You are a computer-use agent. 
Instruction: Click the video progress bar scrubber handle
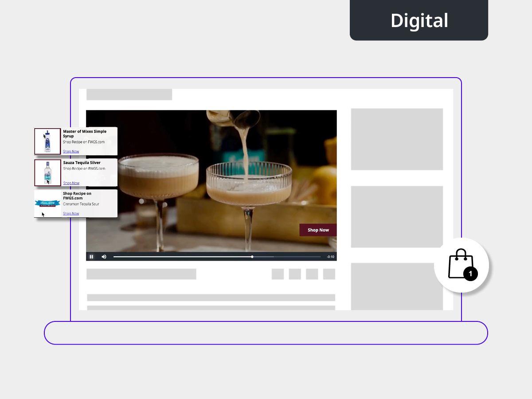click(252, 257)
